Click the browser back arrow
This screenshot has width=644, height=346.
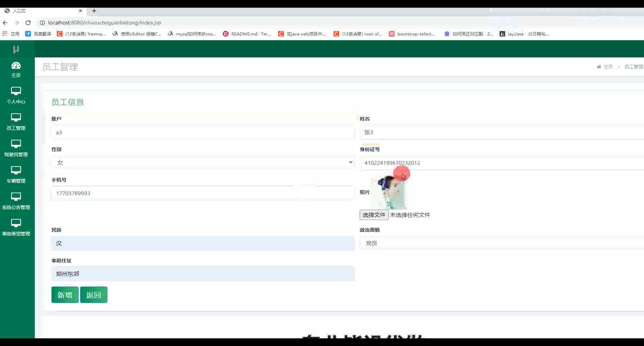coord(5,23)
